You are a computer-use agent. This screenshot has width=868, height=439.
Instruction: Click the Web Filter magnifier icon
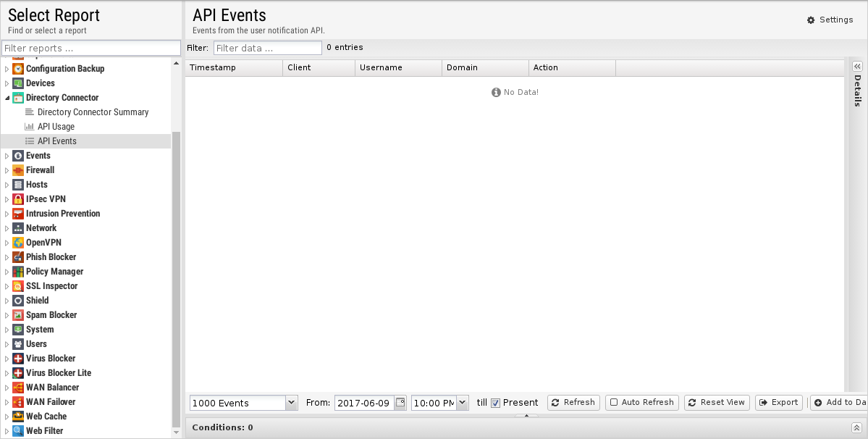[x=18, y=431]
